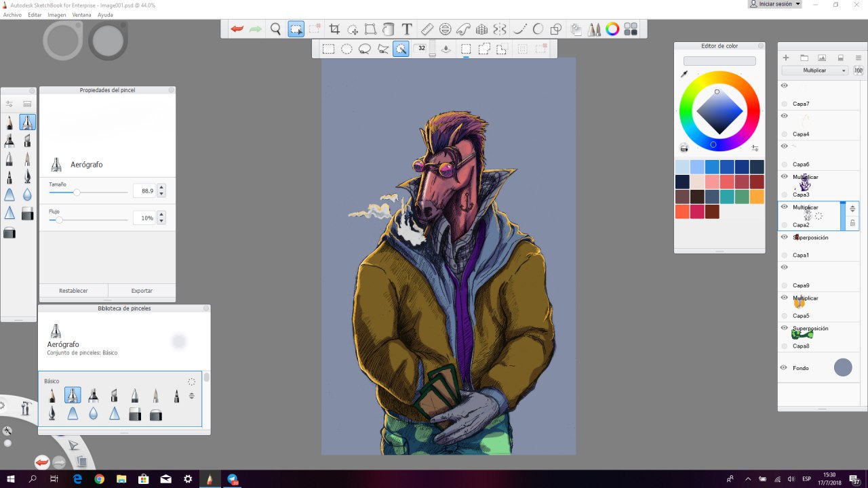This screenshot has width=868, height=488.
Task: Choose the Rectangle selection mode
Action: click(328, 49)
